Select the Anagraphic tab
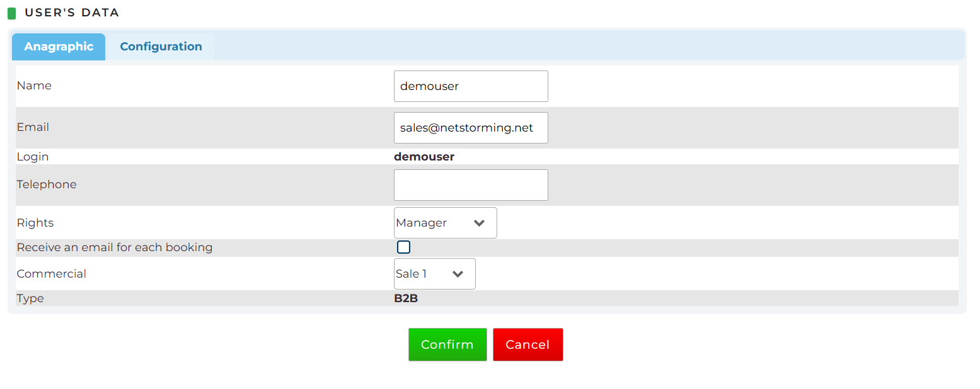 tap(59, 47)
